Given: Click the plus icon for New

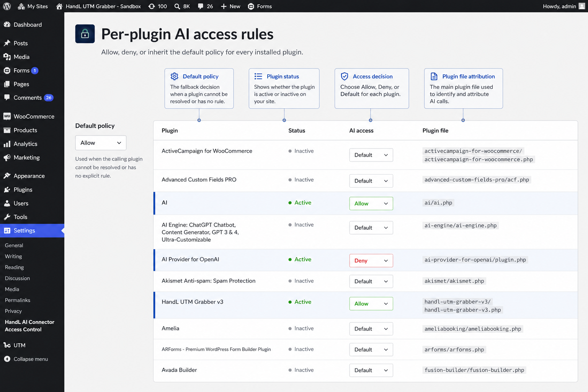Looking at the screenshot, I should coord(224,6).
